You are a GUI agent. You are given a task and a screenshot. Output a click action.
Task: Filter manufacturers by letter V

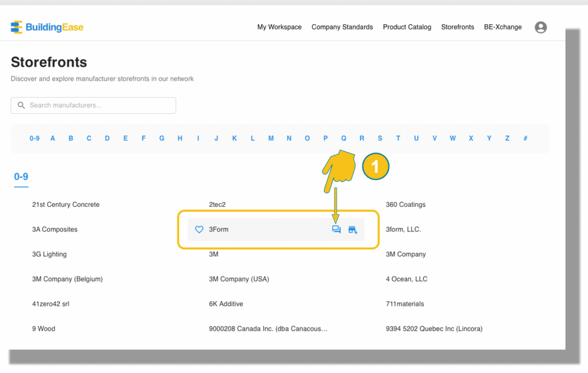(435, 139)
